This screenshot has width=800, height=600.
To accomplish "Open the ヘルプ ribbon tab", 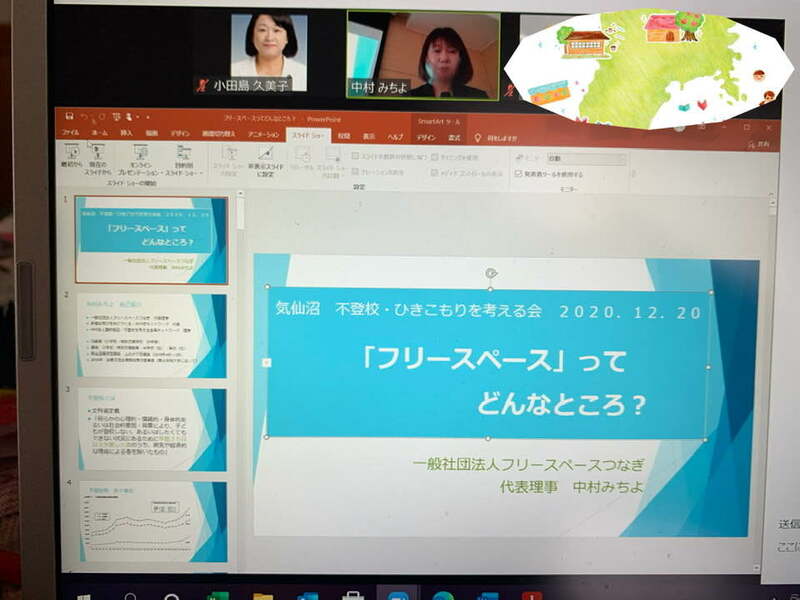I will (395, 137).
